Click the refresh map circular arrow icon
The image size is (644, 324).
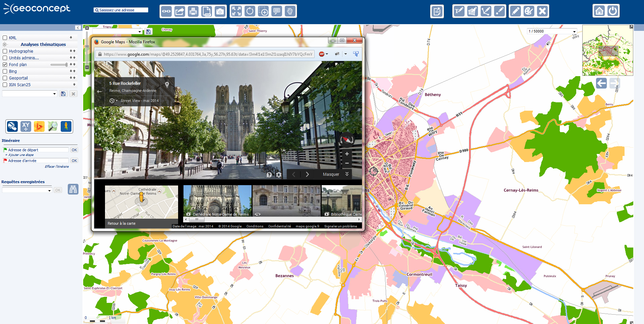[x=250, y=11]
